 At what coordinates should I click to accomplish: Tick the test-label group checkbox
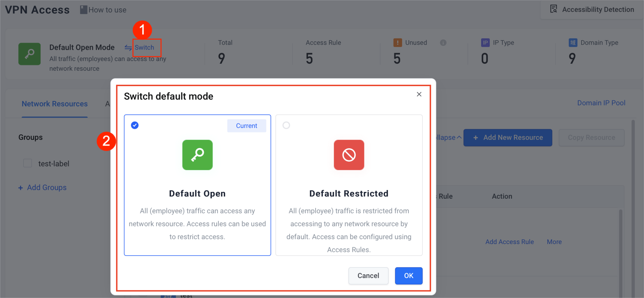coord(28,163)
